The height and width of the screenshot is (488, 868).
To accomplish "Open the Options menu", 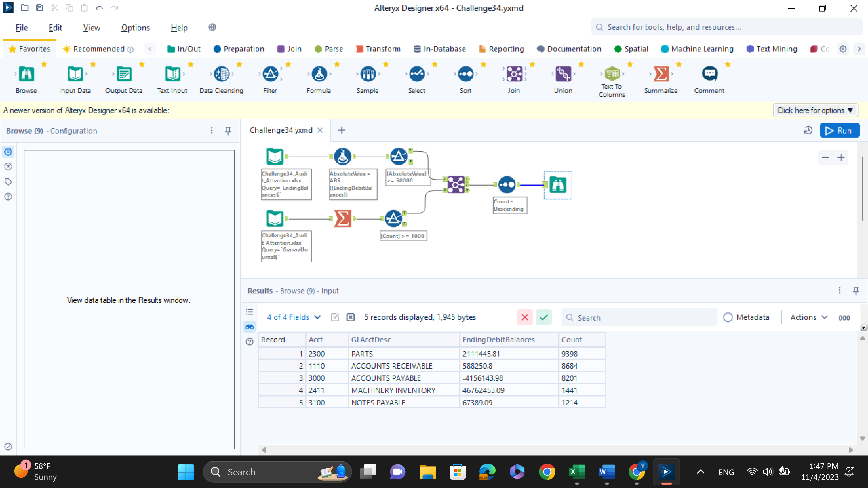I will pyautogui.click(x=135, y=28).
